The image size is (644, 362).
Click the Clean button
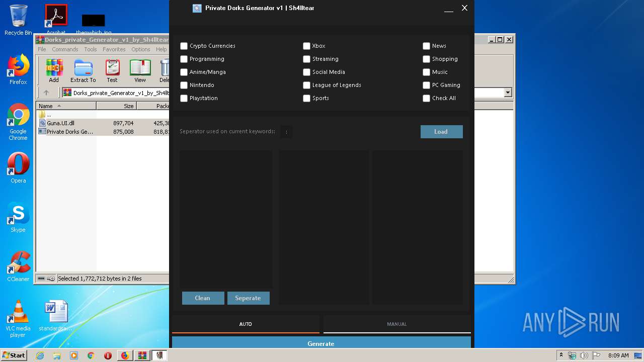click(203, 298)
